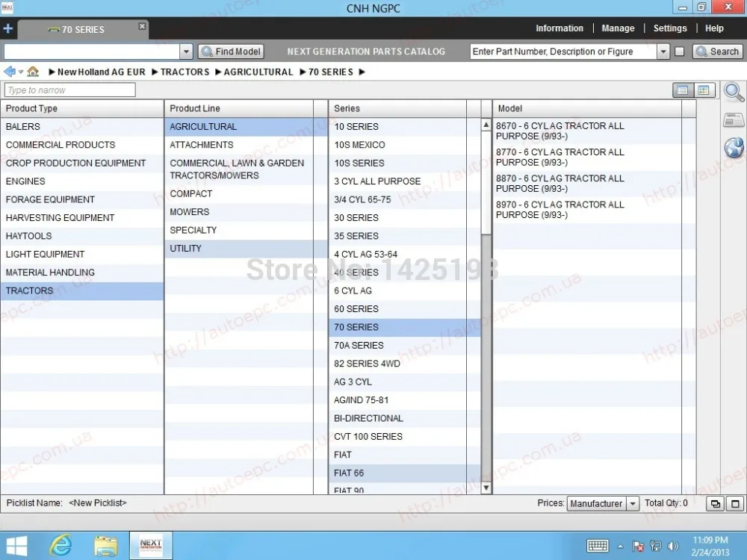This screenshot has width=747, height=560.
Task: Go to the home icon in breadcrumb
Action: point(33,72)
